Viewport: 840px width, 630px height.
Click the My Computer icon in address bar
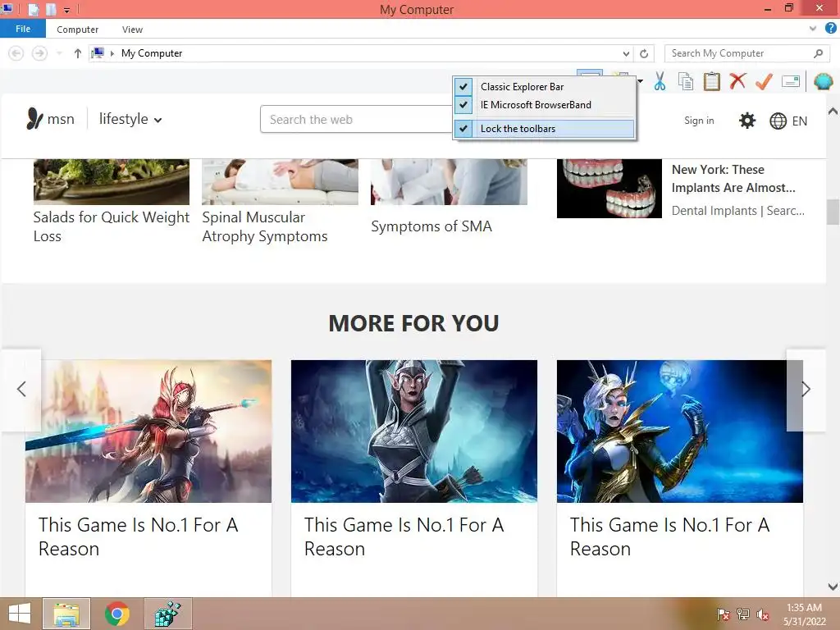pos(98,52)
